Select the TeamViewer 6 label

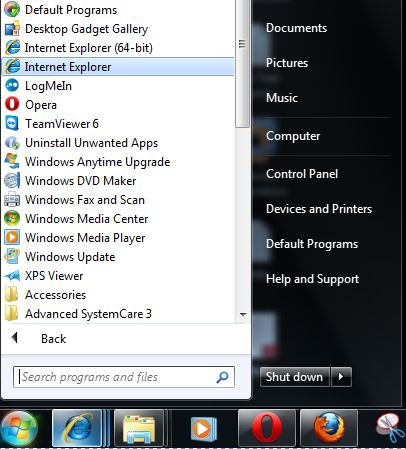[x=62, y=124]
